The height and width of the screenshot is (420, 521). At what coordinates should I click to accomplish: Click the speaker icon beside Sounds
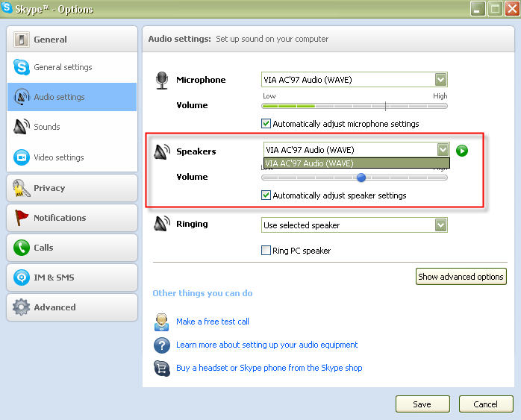[x=22, y=127]
